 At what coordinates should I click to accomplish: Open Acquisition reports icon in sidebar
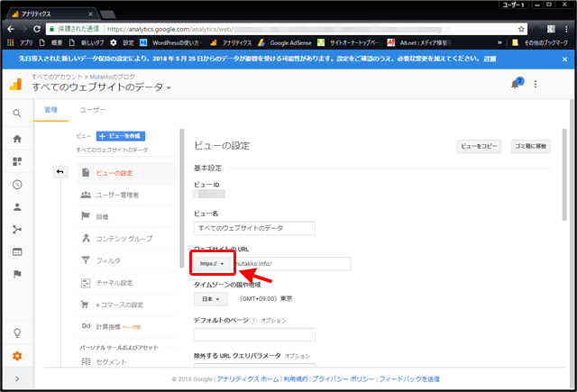(17, 230)
